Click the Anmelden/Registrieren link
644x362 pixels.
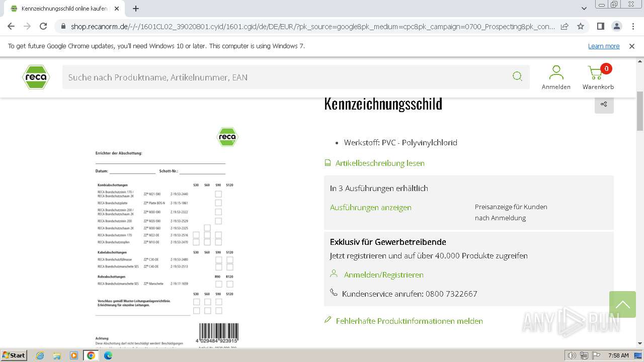tap(384, 275)
